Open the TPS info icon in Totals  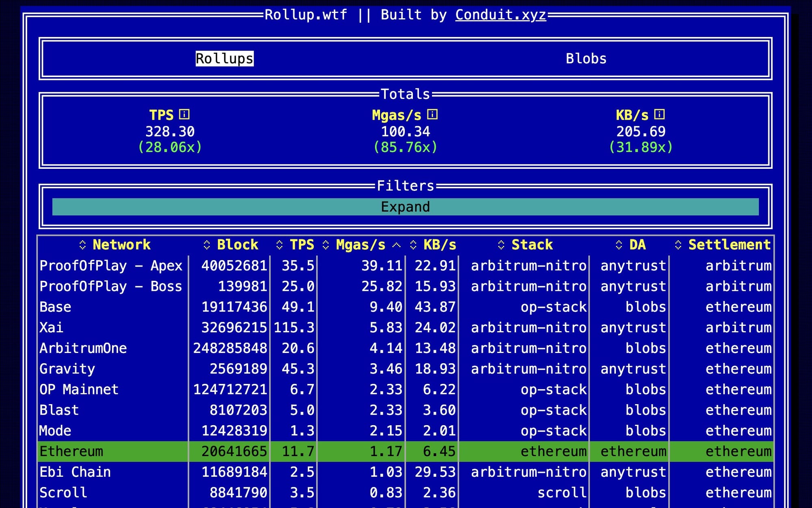click(184, 114)
